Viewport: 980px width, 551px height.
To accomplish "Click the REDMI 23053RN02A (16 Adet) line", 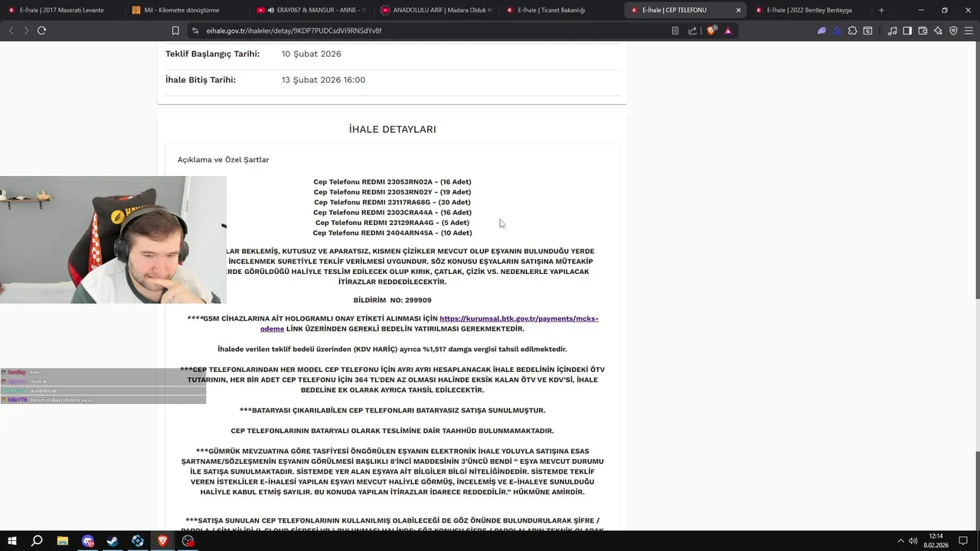I will click(392, 182).
